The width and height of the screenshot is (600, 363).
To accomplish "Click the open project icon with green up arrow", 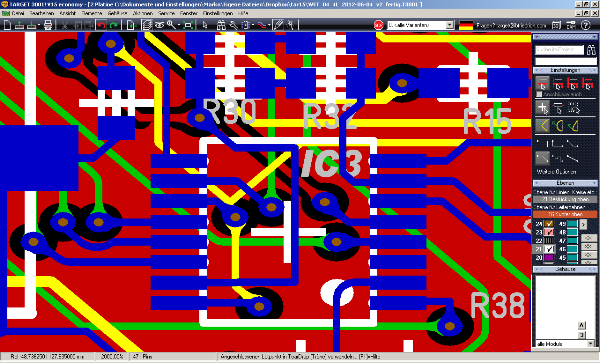I will point(19,25).
